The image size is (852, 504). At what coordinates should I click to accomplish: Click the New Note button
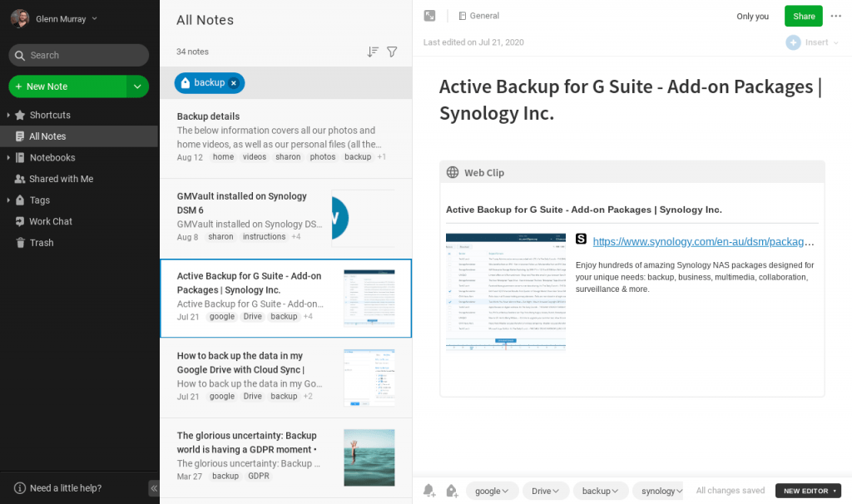67,86
